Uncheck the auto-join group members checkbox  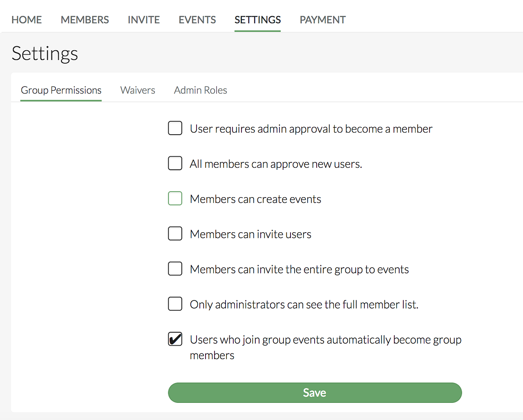[x=175, y=339]
